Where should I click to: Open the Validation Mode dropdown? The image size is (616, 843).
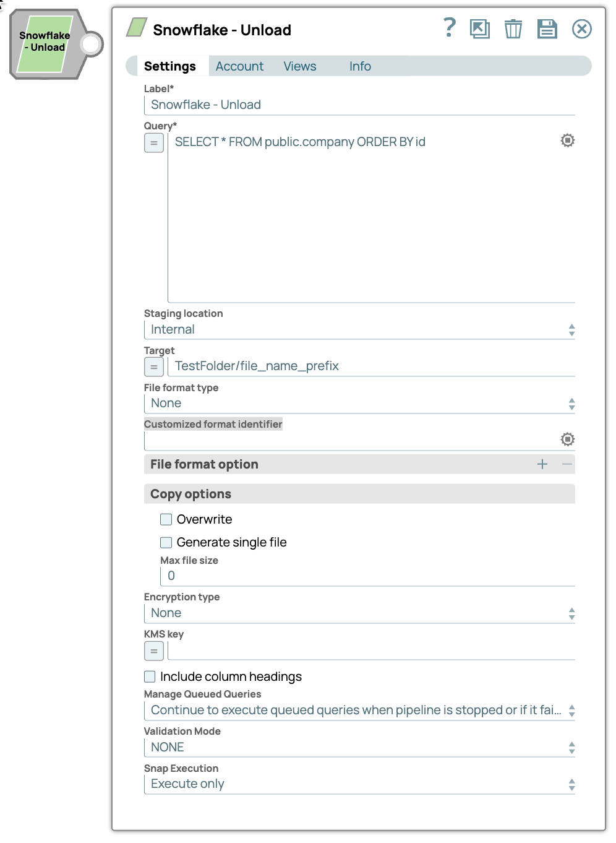571,747
